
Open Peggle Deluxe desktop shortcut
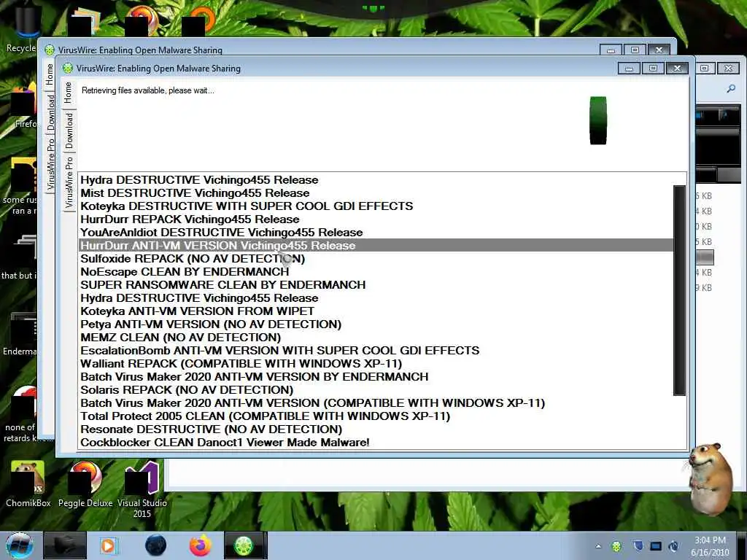coord(85,484)
